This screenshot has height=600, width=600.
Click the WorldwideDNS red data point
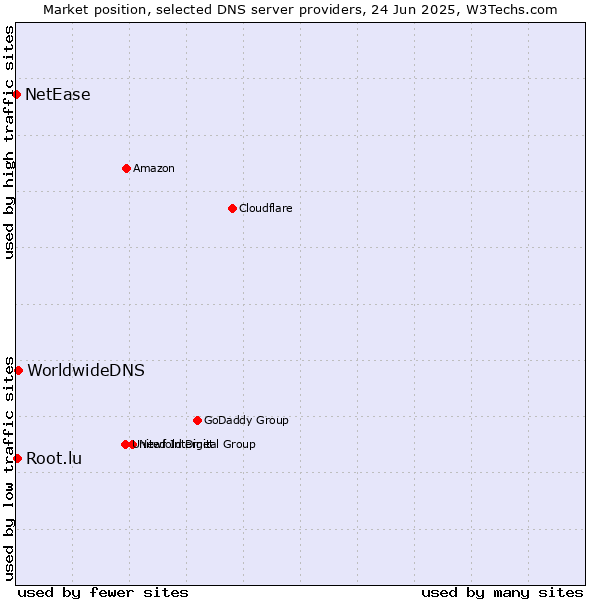pyautogui.click(x=19, y=370)
